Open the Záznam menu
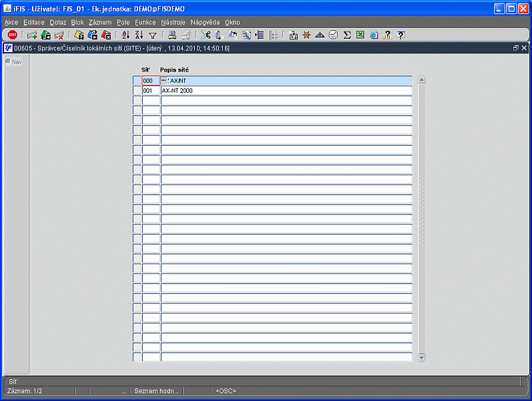This screenshot has width=532, height=401. click(100, 23)
